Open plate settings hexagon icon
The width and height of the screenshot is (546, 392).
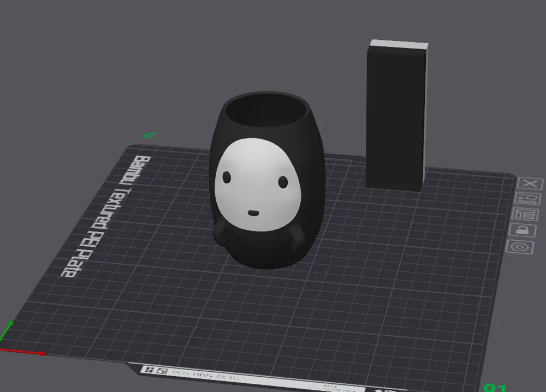(519, 247)
